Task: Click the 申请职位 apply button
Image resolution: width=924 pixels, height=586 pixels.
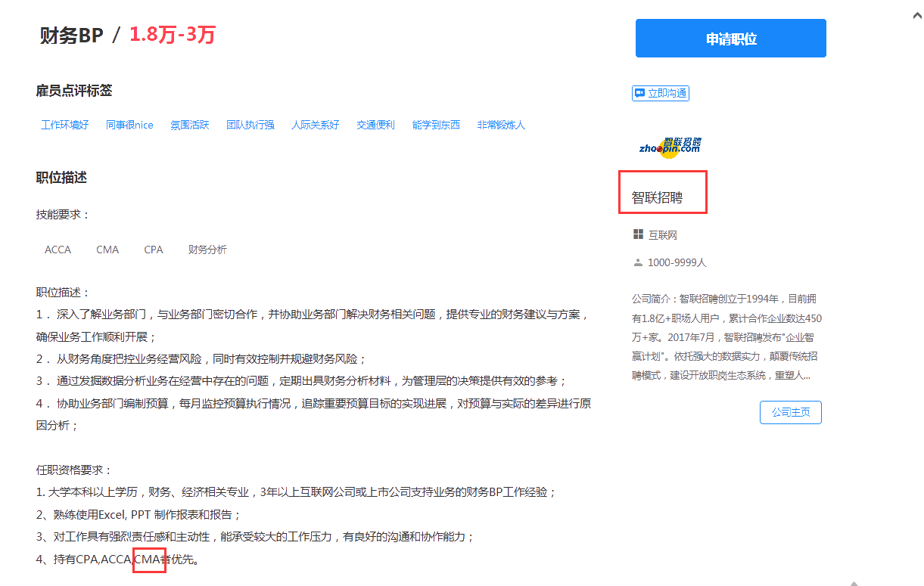Action: click(730, 38)
